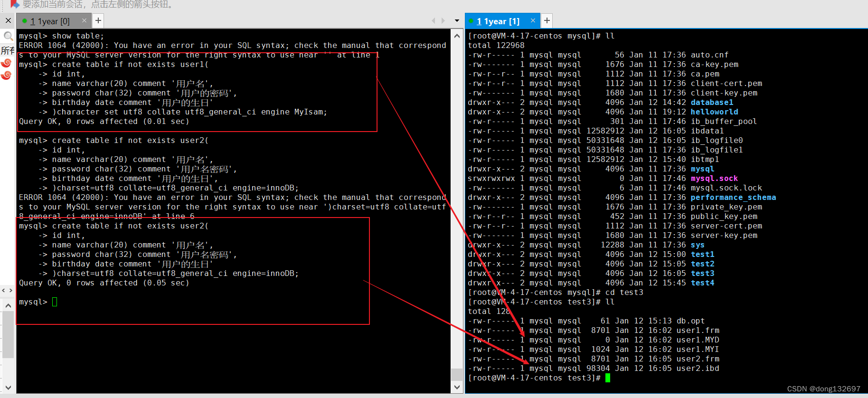
Task: Click the sys directory name
Action: 698,245
